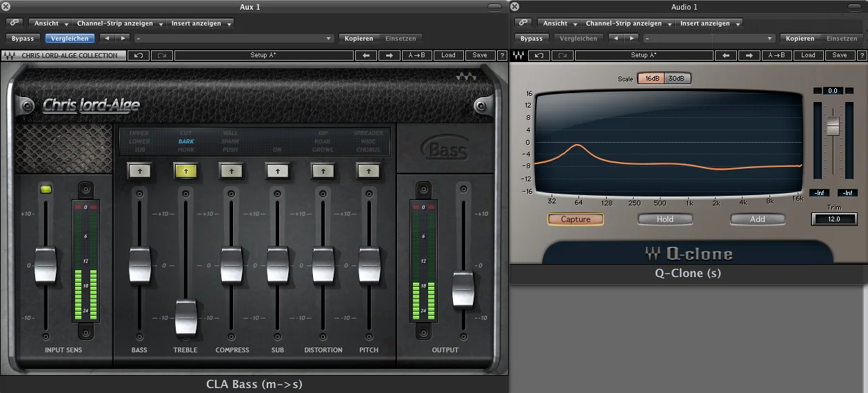This screenshot has width=868, height=393.
Task: Open help question mark in CLA Bass
Action: pyautogui.click(x=501, y=55)
